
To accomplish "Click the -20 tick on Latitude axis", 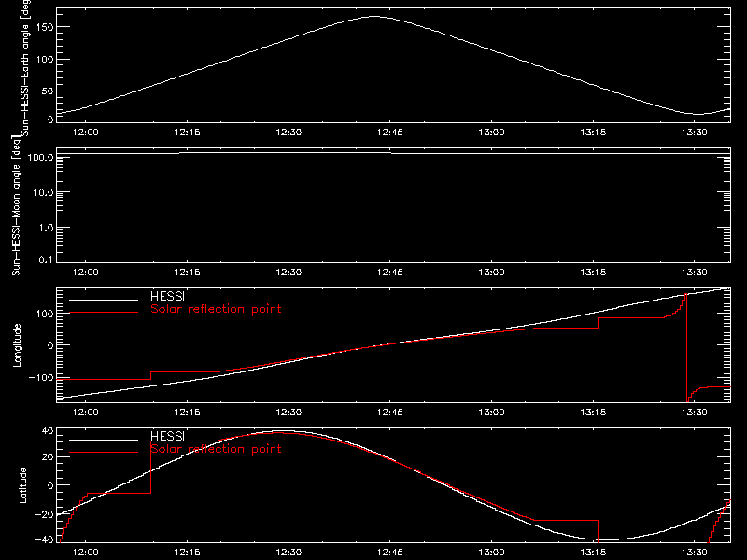I will pos(44,514).
